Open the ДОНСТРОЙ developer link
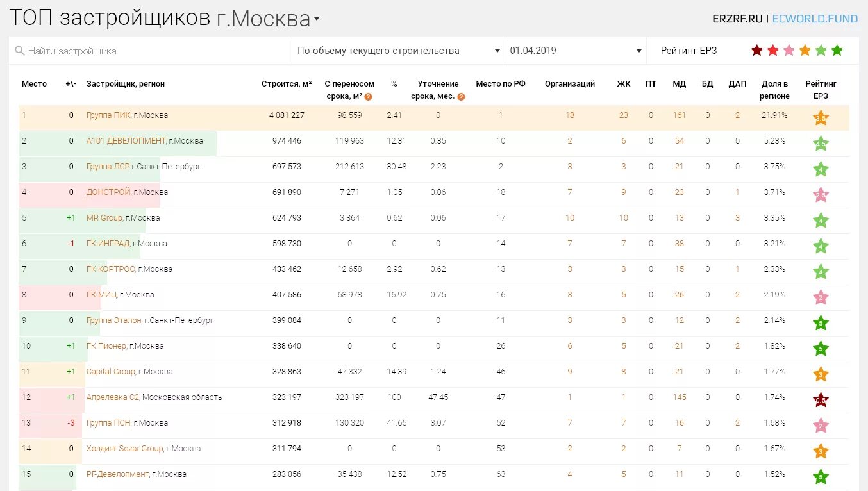 (x=109, y=192)
